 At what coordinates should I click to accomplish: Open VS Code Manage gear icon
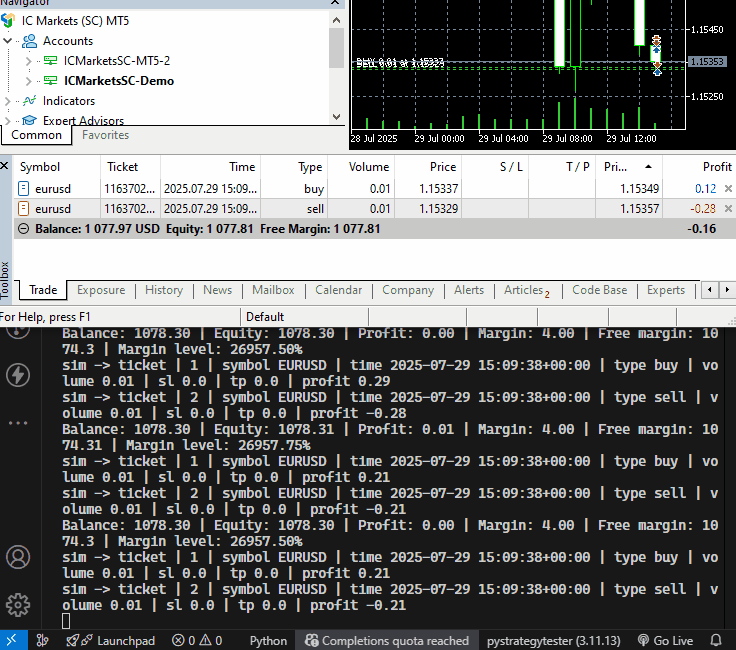point(18,605)
